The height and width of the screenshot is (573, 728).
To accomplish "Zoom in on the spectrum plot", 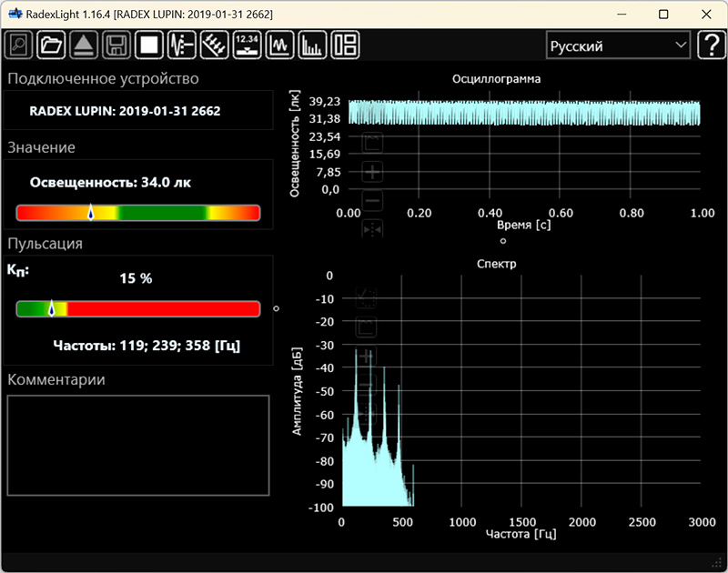I will pos(367,357).
